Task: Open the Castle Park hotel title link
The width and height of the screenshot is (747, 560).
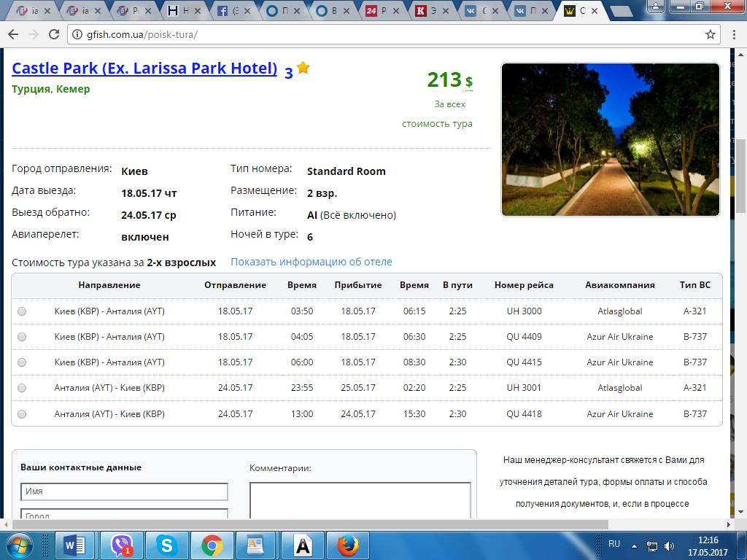Action: [144, 69]
